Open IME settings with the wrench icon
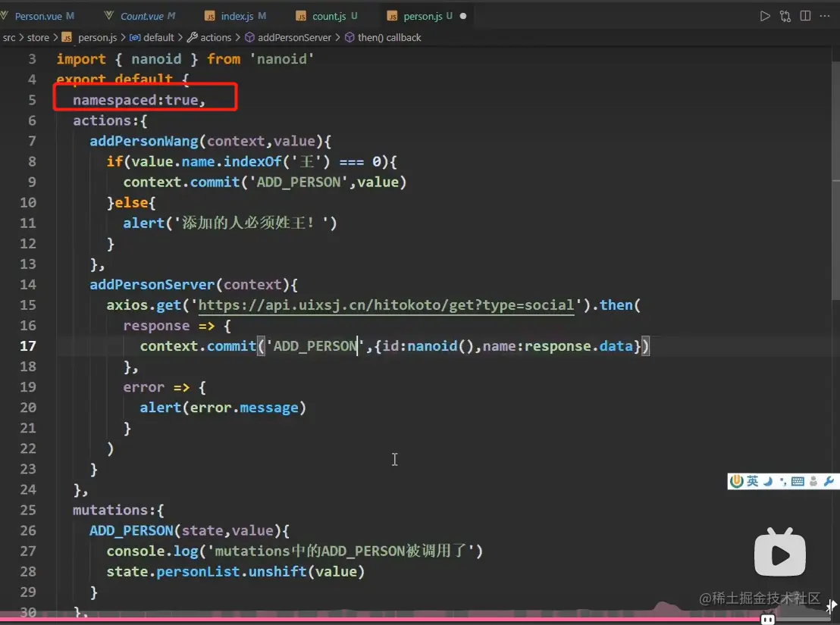Viewport: 840px width, 625px height. tap(829, 481)
